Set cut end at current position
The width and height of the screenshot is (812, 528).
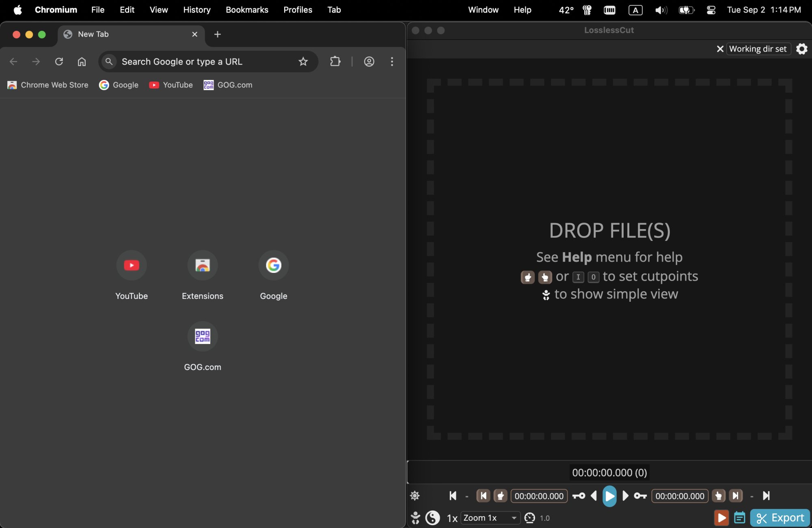718,496
